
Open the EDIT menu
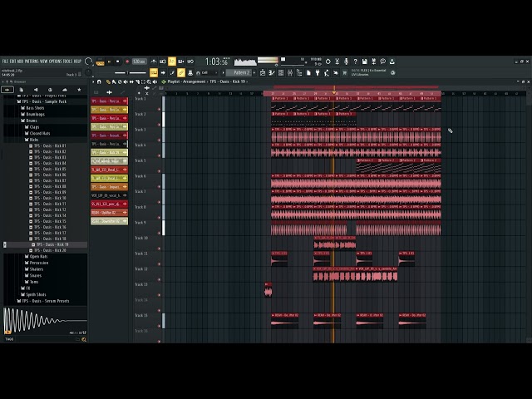(x=13, y=62)
